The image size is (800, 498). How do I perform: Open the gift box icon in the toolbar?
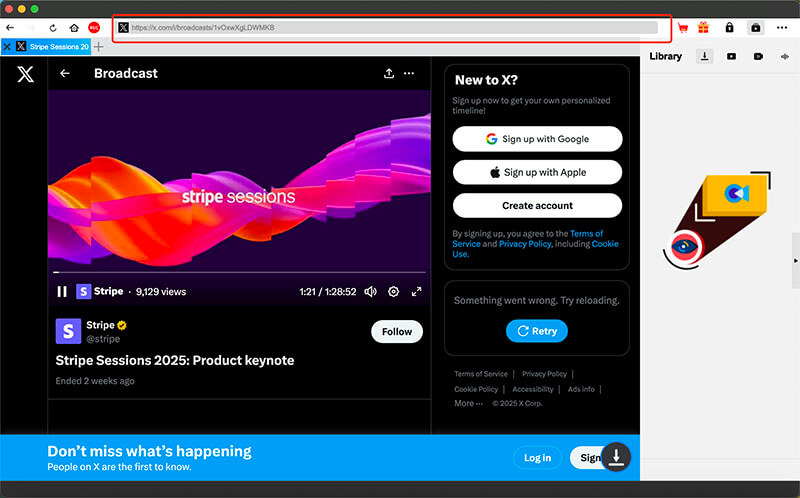(x=704, y=28)
